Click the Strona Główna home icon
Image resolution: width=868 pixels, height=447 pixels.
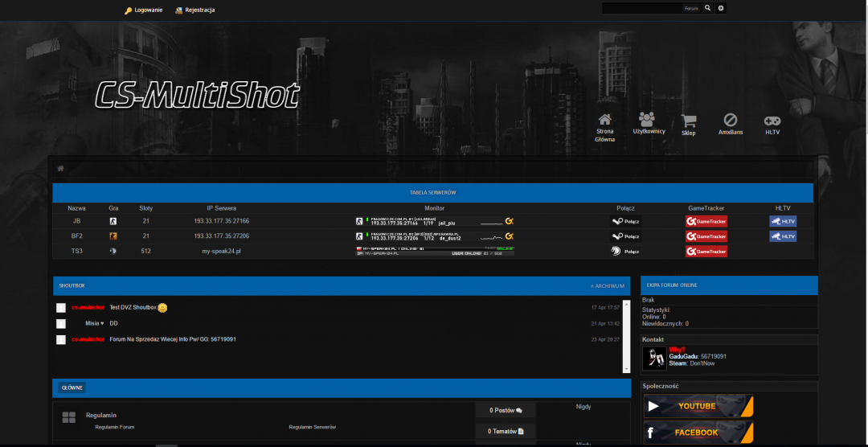(604, 119)
